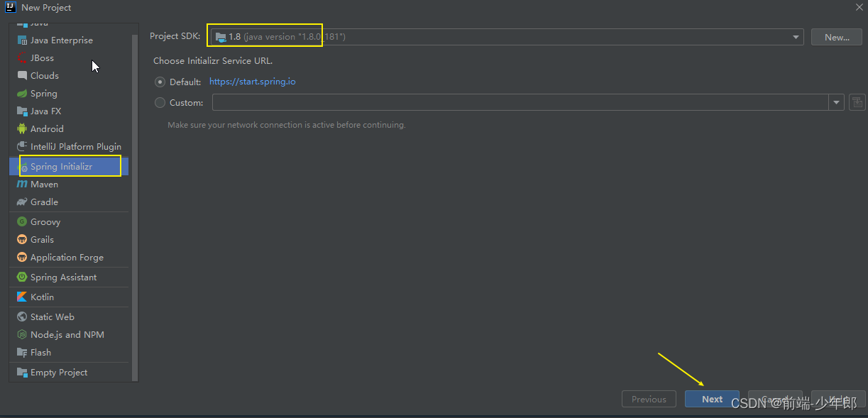Close the New Project dialog

[x=859, y=7]
